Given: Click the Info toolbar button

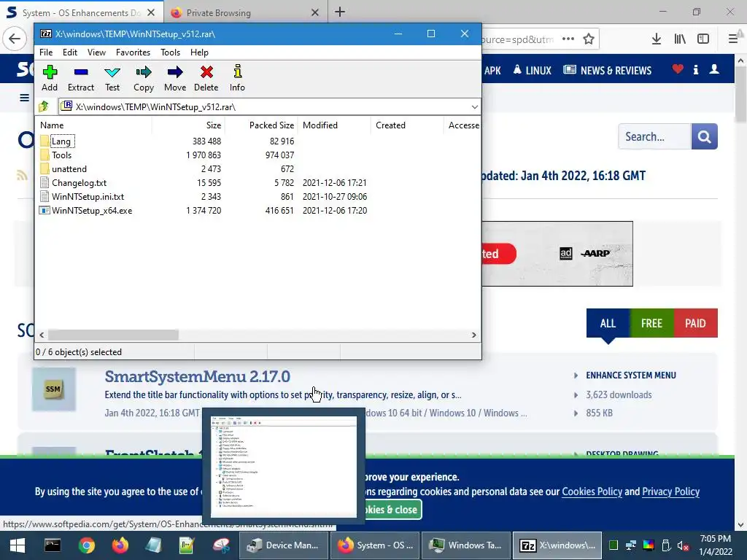Looking at the screenshot, I should click(x=237, y=78).
